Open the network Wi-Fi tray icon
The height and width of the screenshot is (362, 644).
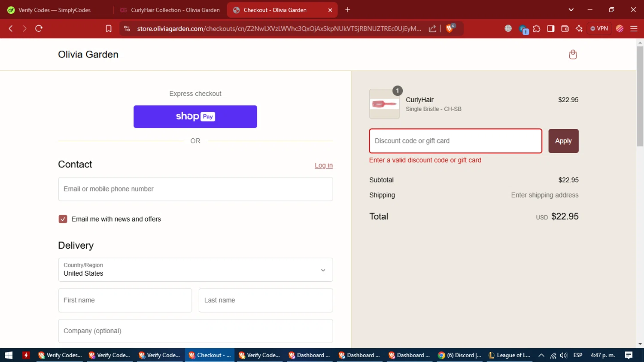[553, 355]
